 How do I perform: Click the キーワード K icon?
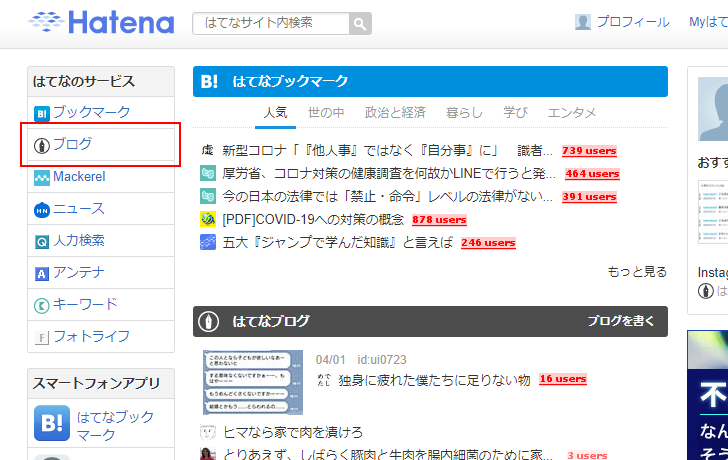click(x=42, y=306)
